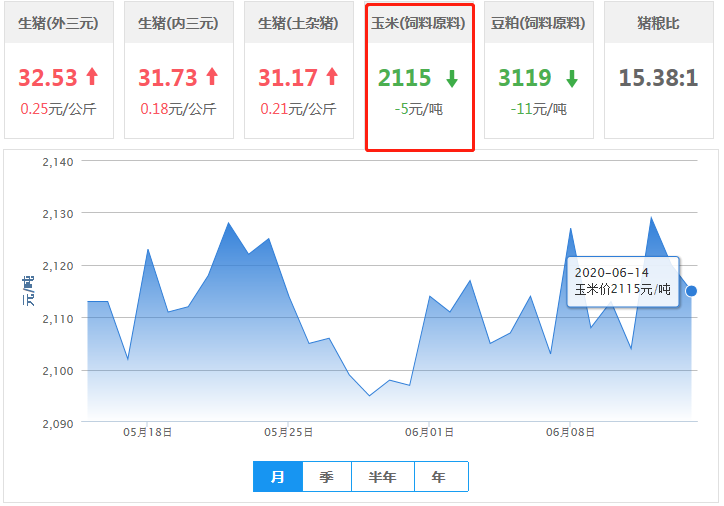
Task: Select the 豆粕(饲料原料) card header
Action: [539, 22]
